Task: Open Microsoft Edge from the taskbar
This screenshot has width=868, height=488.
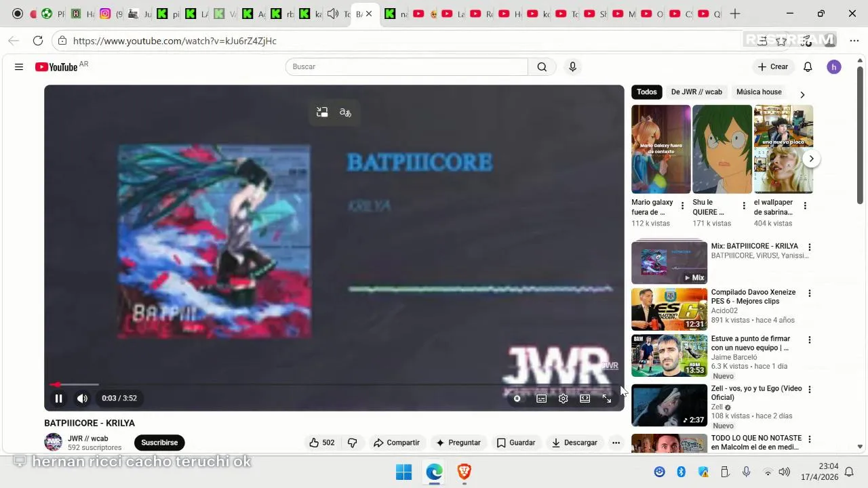Action: 434,472
